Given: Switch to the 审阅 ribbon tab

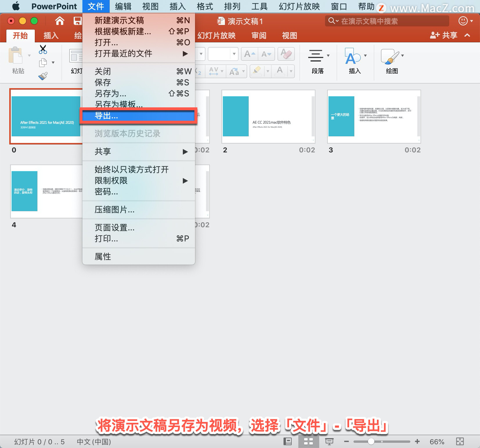Looking at the screenshot, I should tap(259, 36).
